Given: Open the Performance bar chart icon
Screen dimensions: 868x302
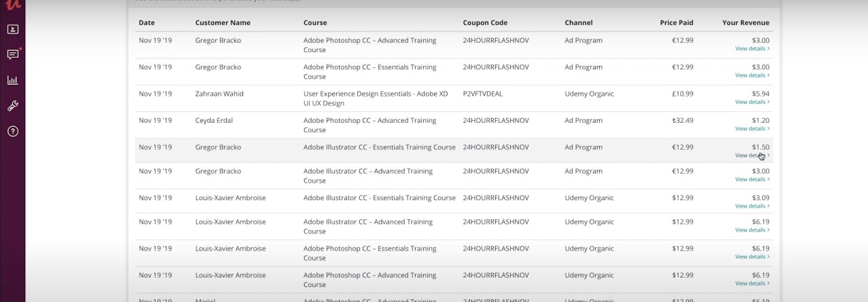Looking at the screenshot, I should pos(13,80).
